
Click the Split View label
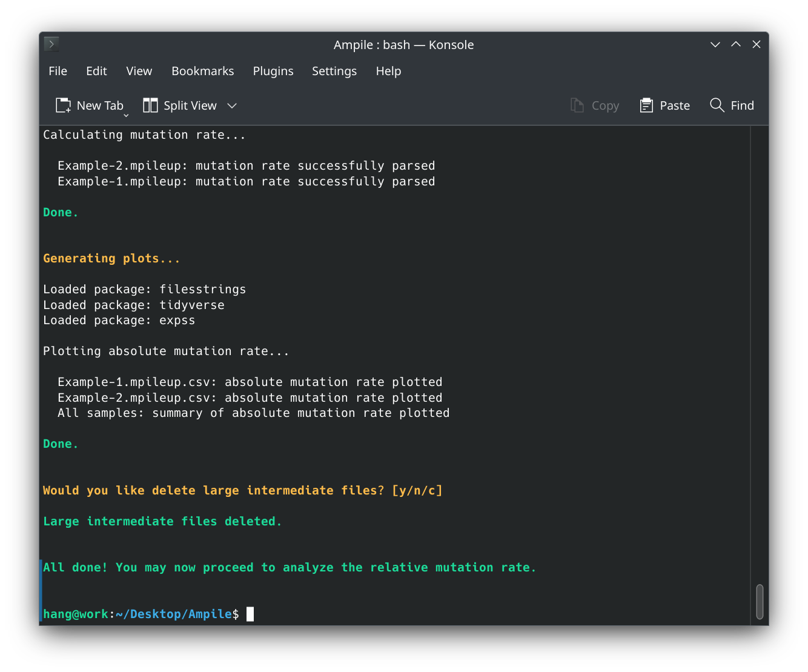(x=190, y=105)
